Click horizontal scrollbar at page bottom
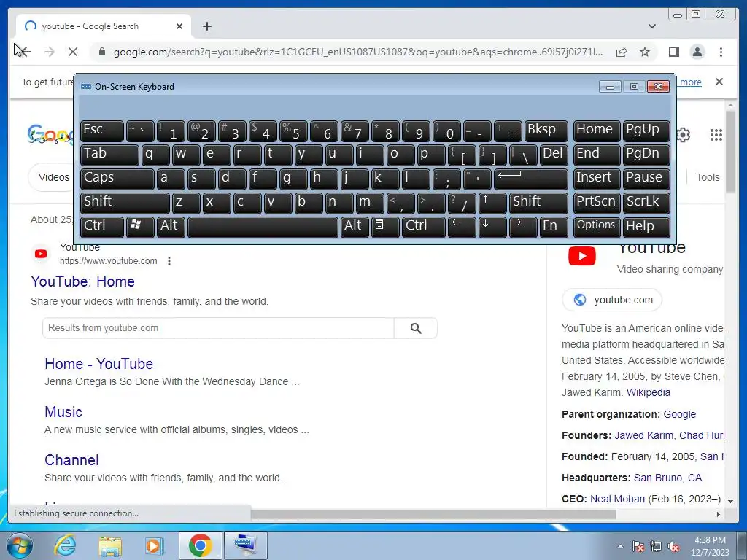 [433, 514]
